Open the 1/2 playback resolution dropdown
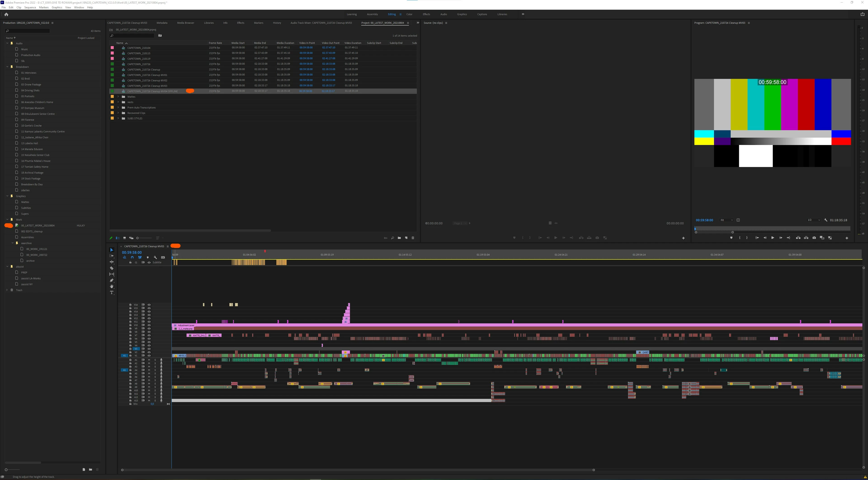Image resolution: width=868 pixels, height=480 pixels. coord(814,220)
